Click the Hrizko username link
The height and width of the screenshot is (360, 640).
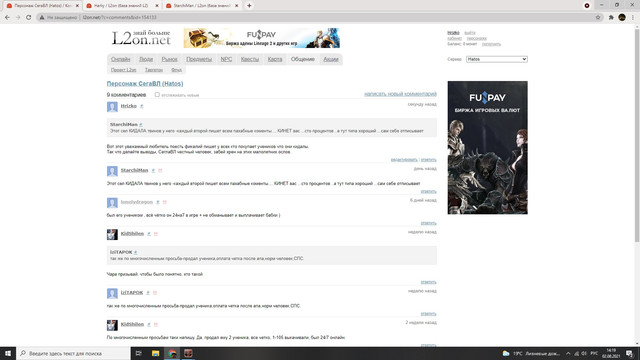tap(129, 106)
